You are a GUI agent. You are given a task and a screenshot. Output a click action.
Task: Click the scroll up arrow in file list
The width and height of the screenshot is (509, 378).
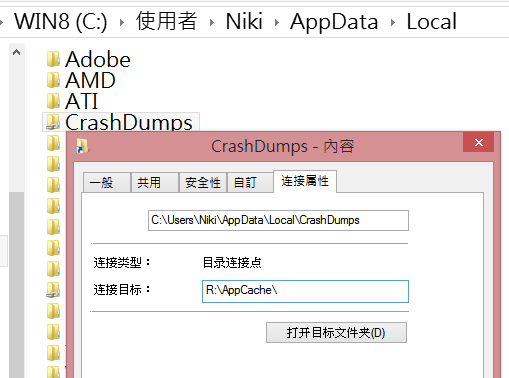16,52
